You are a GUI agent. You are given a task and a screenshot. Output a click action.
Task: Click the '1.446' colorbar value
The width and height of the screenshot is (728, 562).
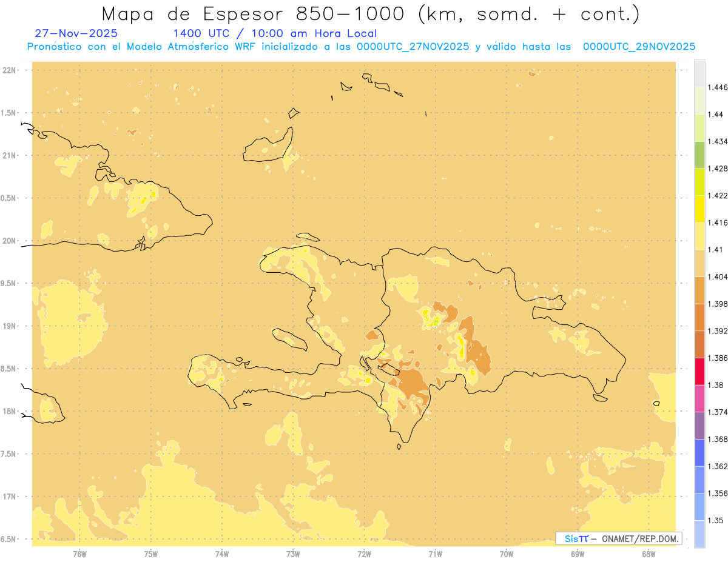click(x=719, y=87)
